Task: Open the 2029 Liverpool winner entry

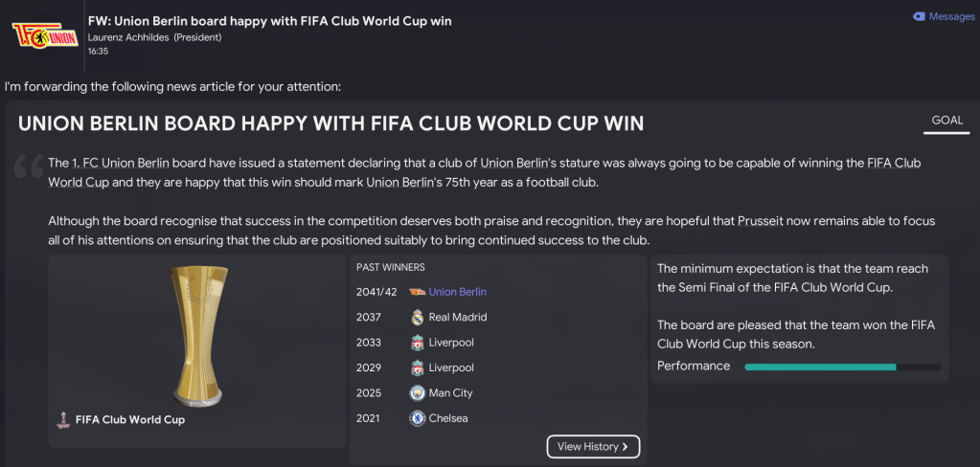Action: pyautogui.click(x=451, y=367)
